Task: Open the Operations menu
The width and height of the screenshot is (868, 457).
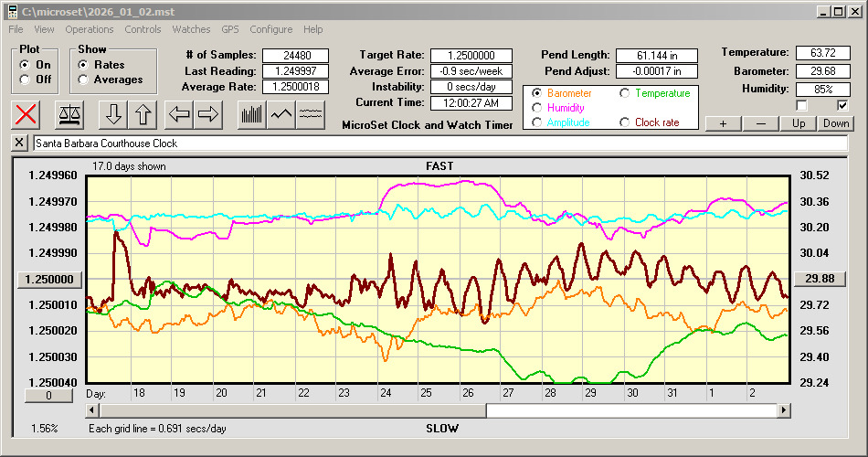Action: (x=89, y=29)
